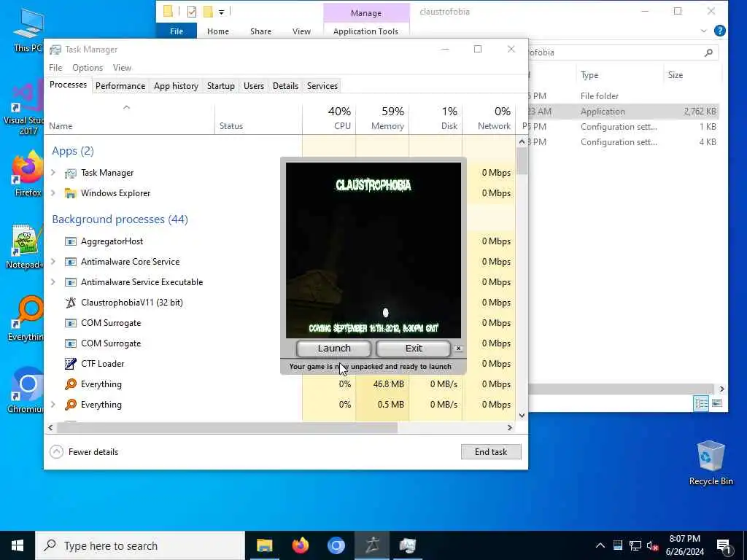
Task: Click the Antimalware Service Executable icon
Action: tap(71, 282)
